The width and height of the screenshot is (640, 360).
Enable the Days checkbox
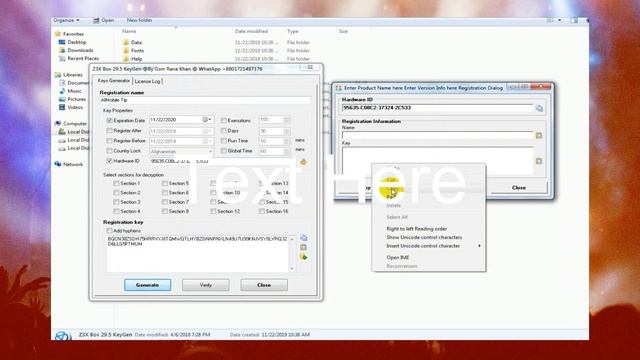[x=223, y=131]
